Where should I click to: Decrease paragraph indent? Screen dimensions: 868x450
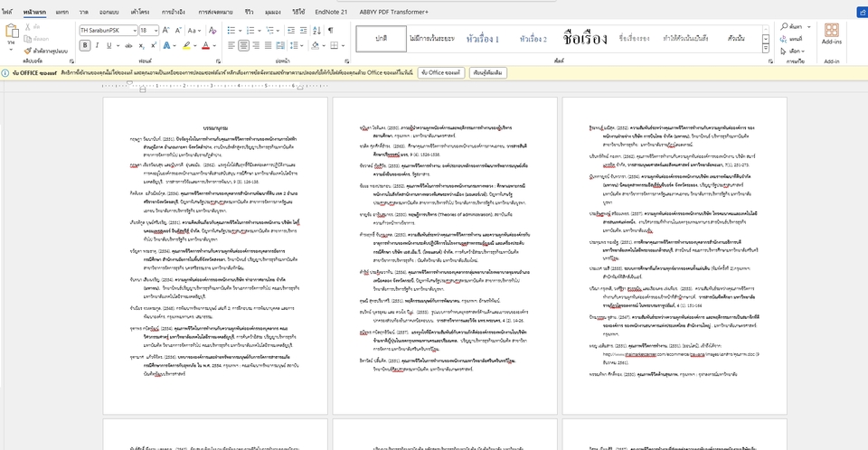click(291, 31)
